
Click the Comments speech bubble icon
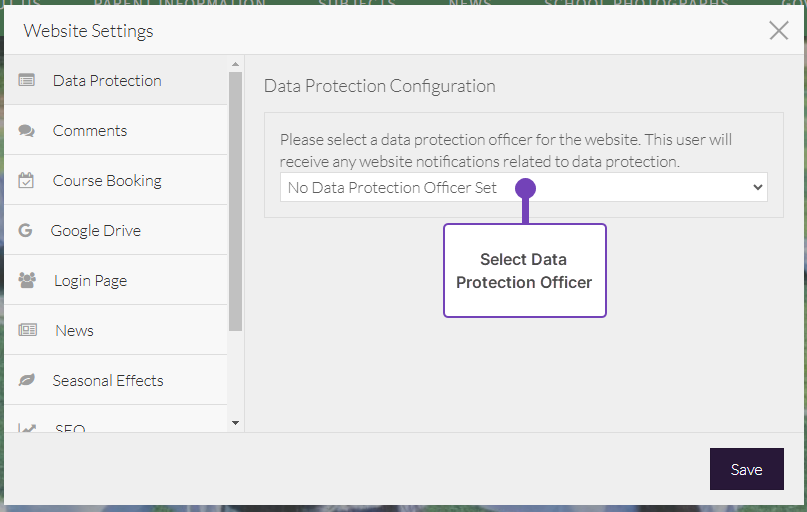click(27, 130)
